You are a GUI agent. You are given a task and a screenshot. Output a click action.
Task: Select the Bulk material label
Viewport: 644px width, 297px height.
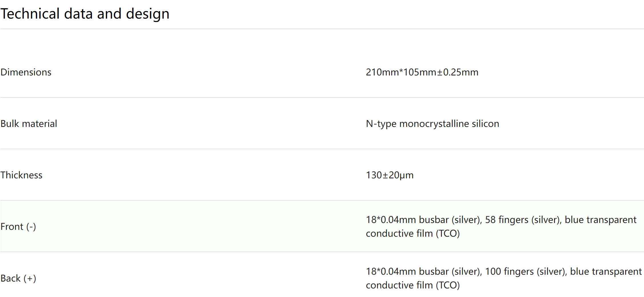(x=29, y=123)
